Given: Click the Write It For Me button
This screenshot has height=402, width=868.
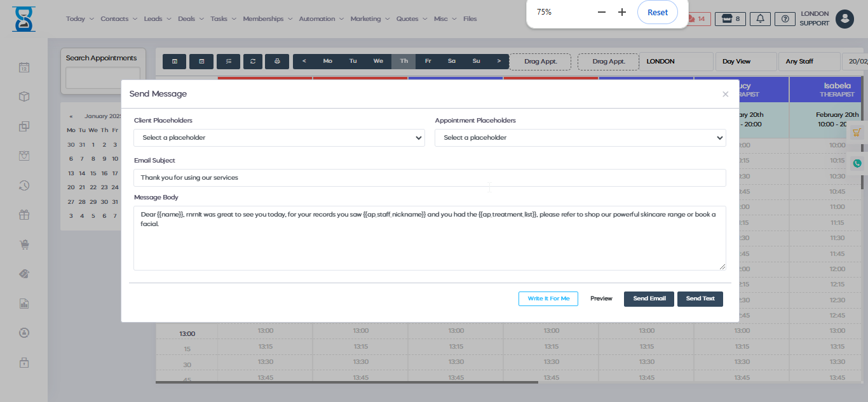Looking at the screenshot, I should tap(548, 298).
